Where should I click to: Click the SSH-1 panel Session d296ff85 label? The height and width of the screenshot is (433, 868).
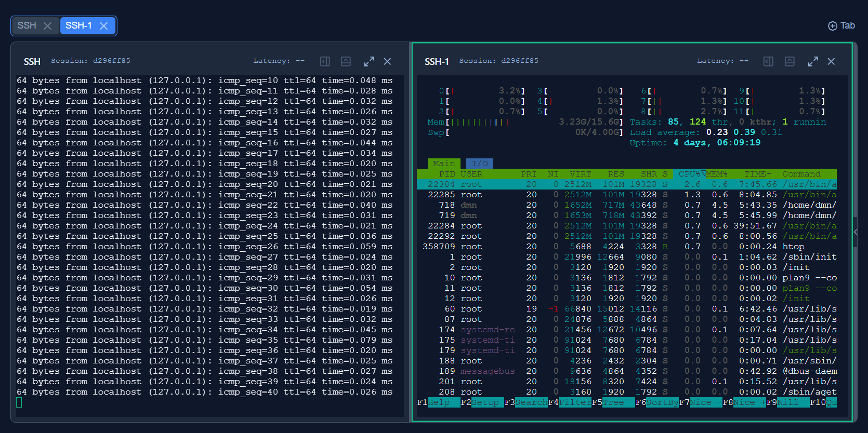499,61
